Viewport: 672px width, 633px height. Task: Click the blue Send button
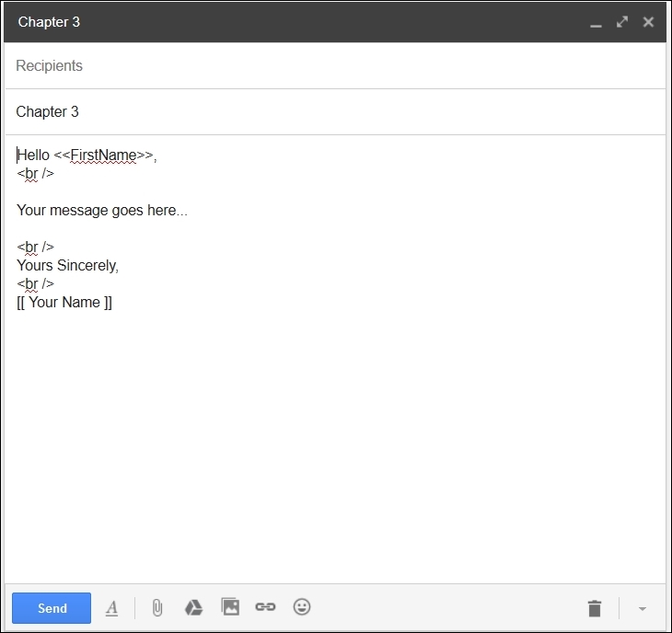tap(52, 608)
